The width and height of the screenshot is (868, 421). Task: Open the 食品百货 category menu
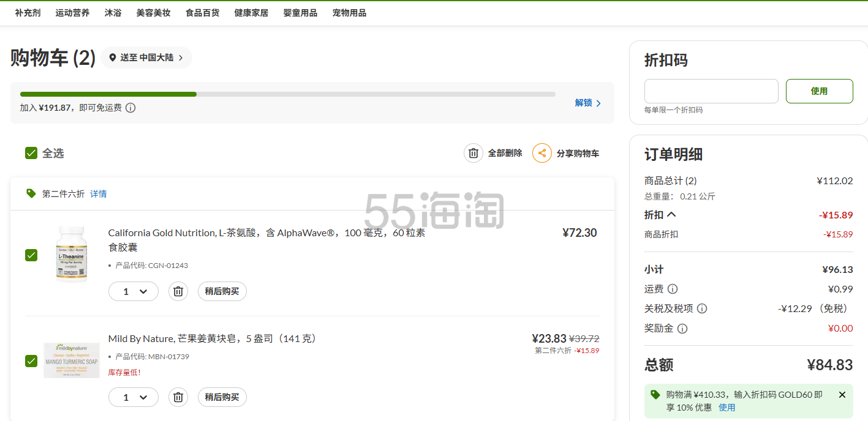pyautogui.click(x=202, y=13)
